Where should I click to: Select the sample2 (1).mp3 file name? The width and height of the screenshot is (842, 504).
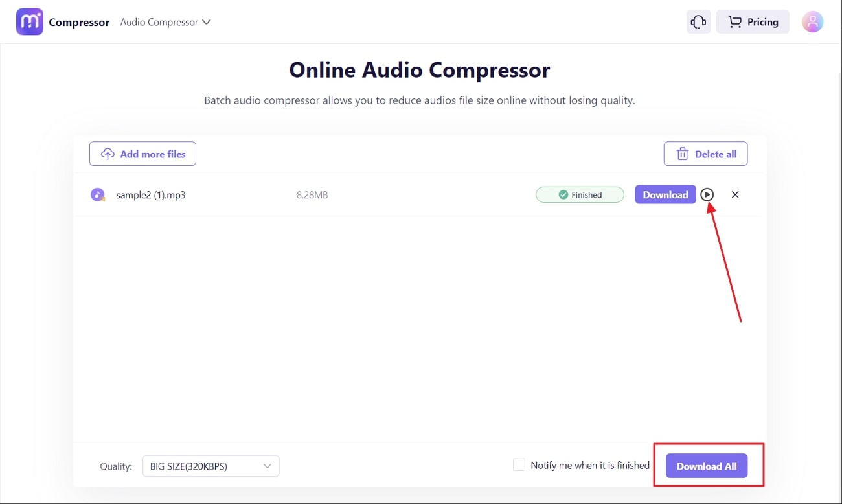pyautogui.click(x=151, y=194)
